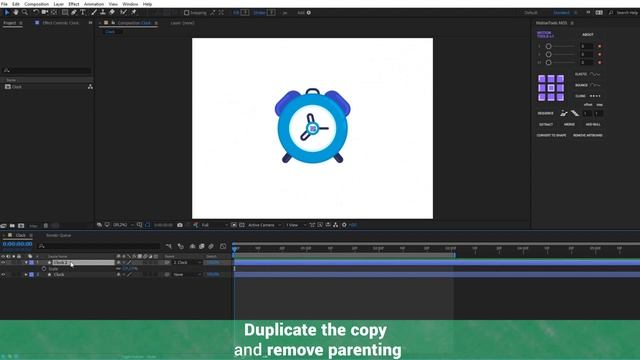Viewport: 640px width, 360px height.
Task: Expand the bottom Clock layer properties
Action: click(26, 275)
